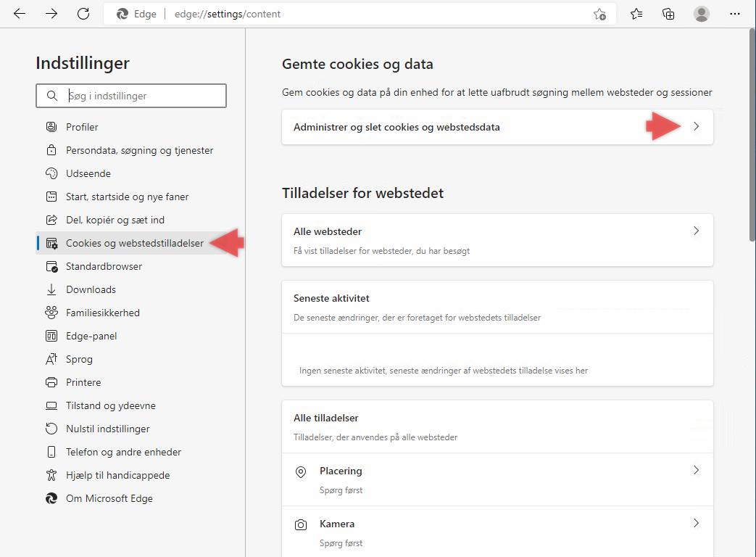The image size is (756, 557).
Task: Open the Udseende settings section
Action: tap(130, 173)
